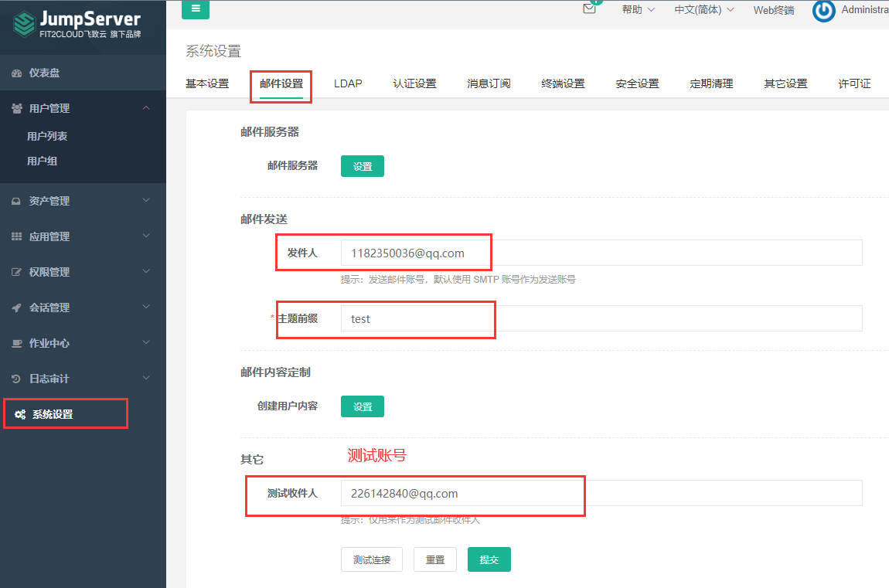Switch to the LDAP tab

348,83
